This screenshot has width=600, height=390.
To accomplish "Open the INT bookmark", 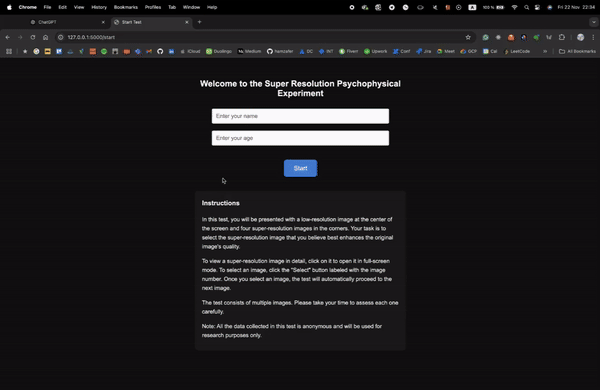I will (326, 51).
